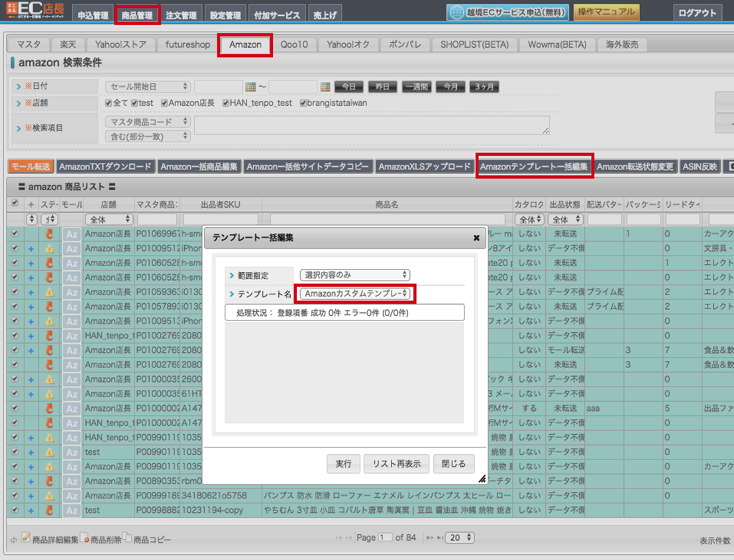Screen dimensions: 734x560
Task: Click the page number input field
Action: (x=386, y=537)
